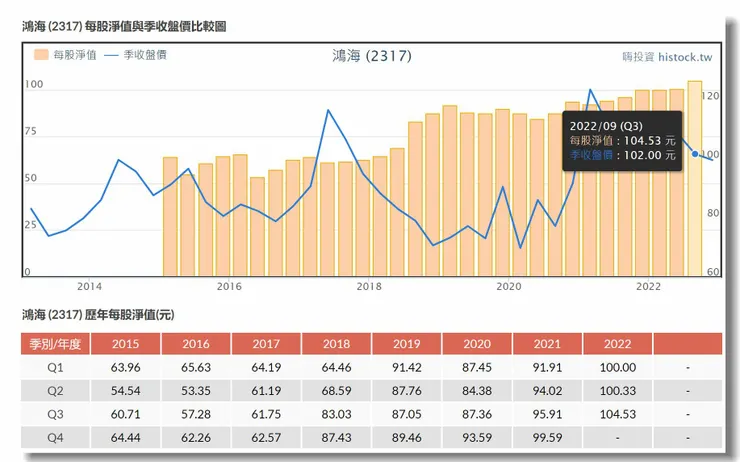Viewport: 740px width, 462px height.
Task: Select the highlighted 2022 Q3 bar
Action: click(x=695, y=178)
